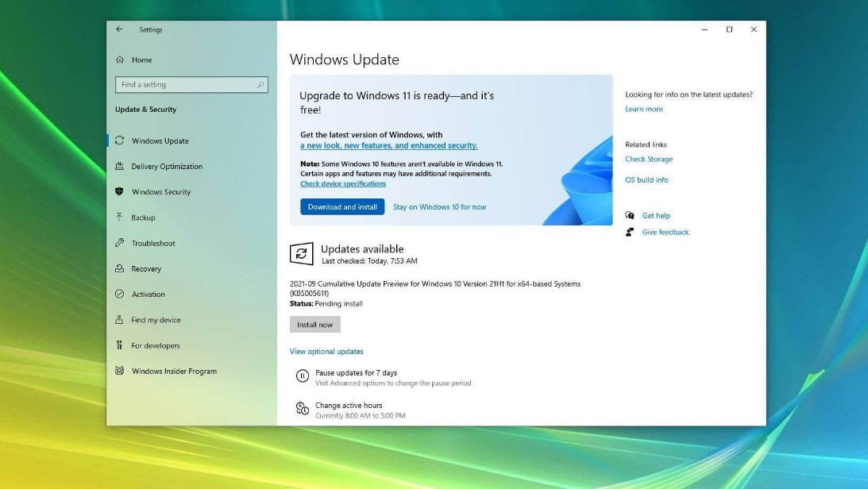Minimize the Settings window

[704, 29]
